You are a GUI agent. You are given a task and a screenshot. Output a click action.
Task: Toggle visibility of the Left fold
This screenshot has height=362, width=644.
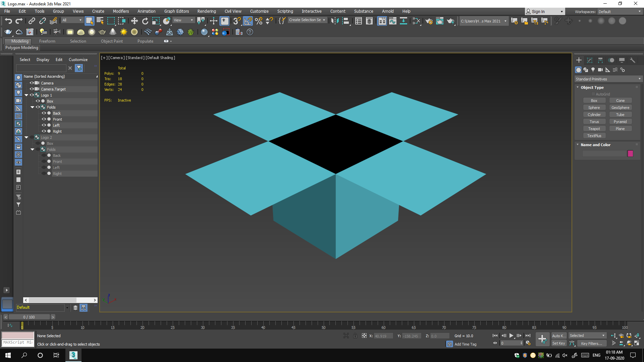[x=44, y=125]
